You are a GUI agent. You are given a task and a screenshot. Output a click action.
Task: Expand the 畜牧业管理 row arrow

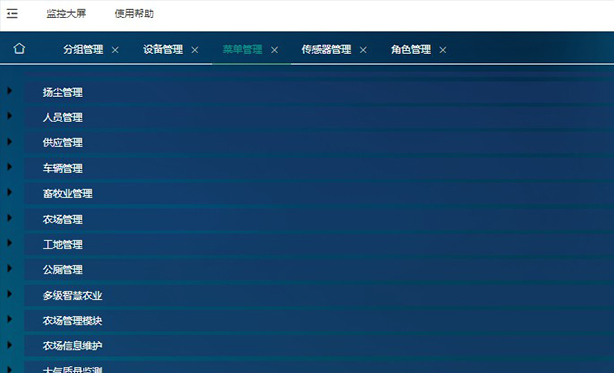(10, 192)
